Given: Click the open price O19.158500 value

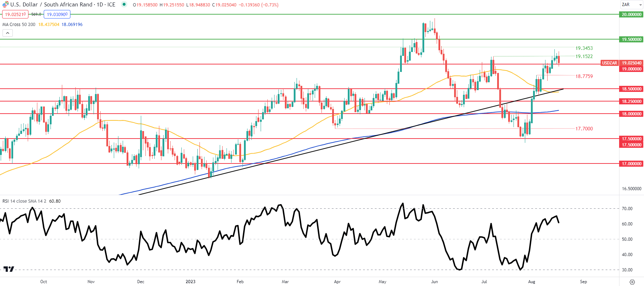Looking at the screenshot, I should coord(145,5).
